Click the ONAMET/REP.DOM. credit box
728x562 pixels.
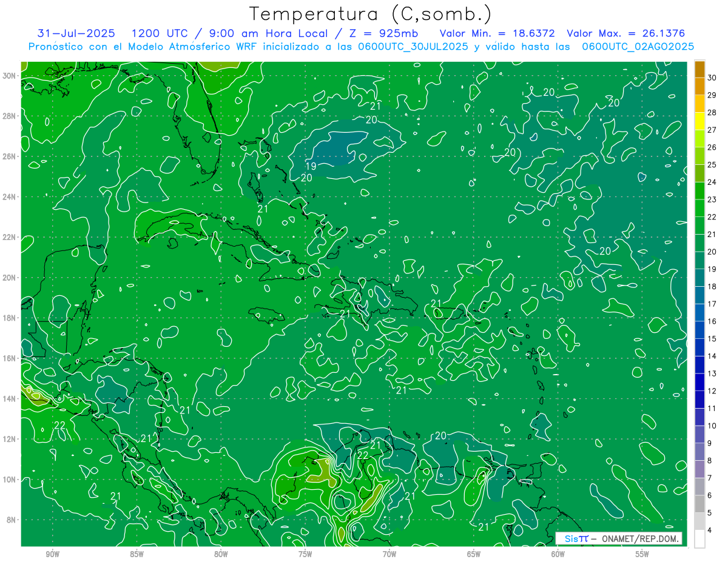[619, 538]
